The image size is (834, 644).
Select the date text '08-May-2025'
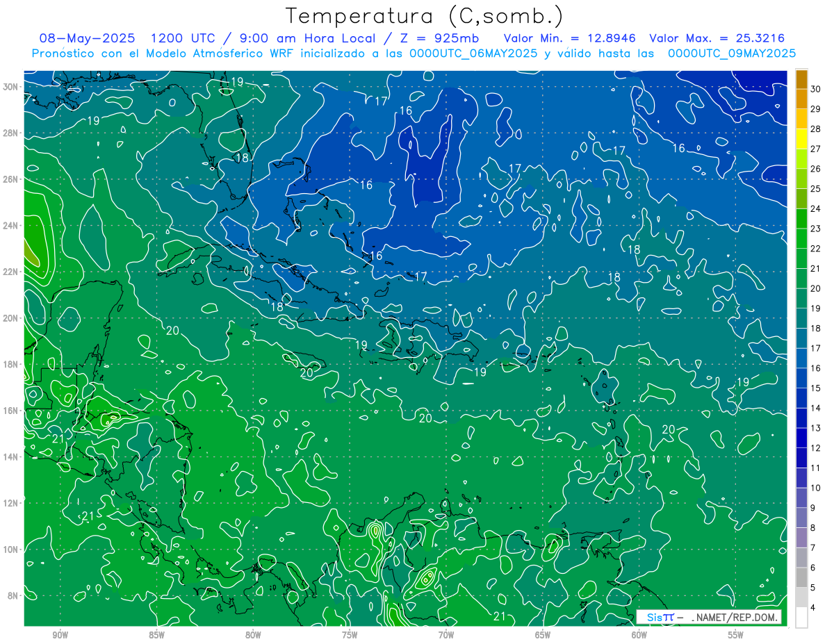pos(88,38)
